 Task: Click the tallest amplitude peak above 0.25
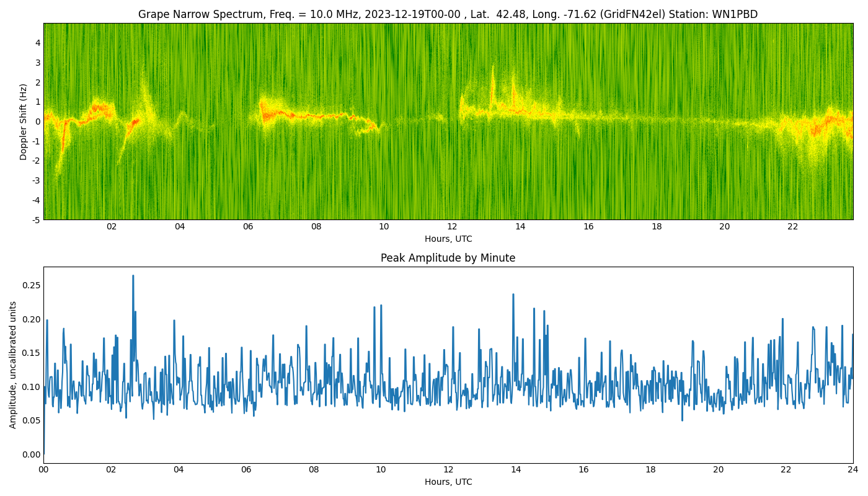pyautogui.click(x=133, y=277)
